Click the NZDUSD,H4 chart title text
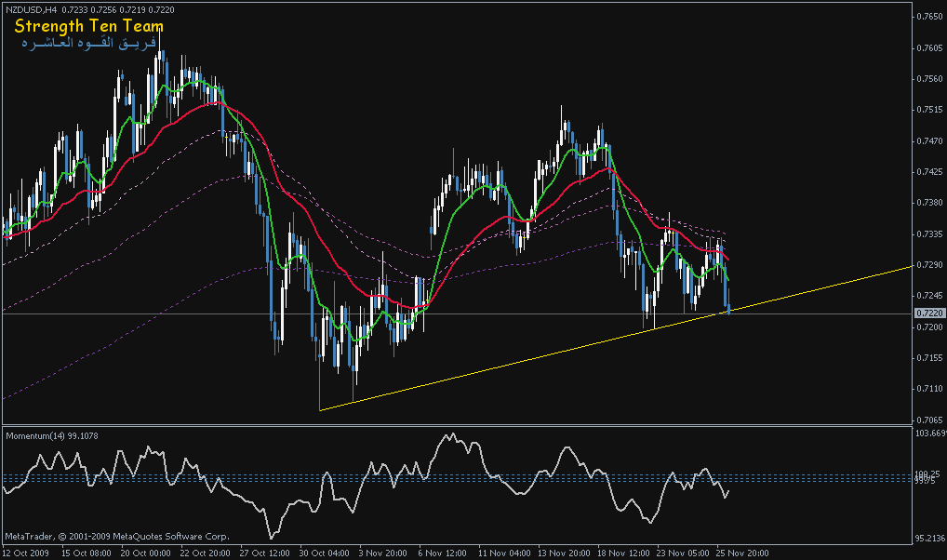The height and width of the screenshot is (560, 947). [33, 10]
